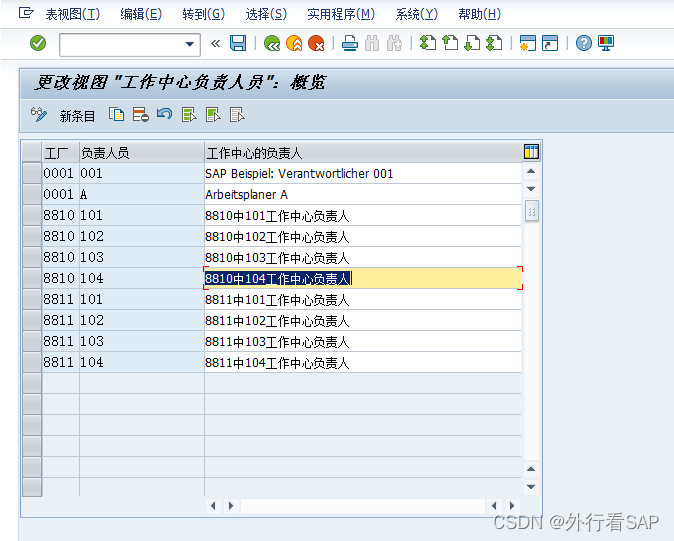Click the table select-all corner header
The image size is (674, 541).
coord(31,153)
